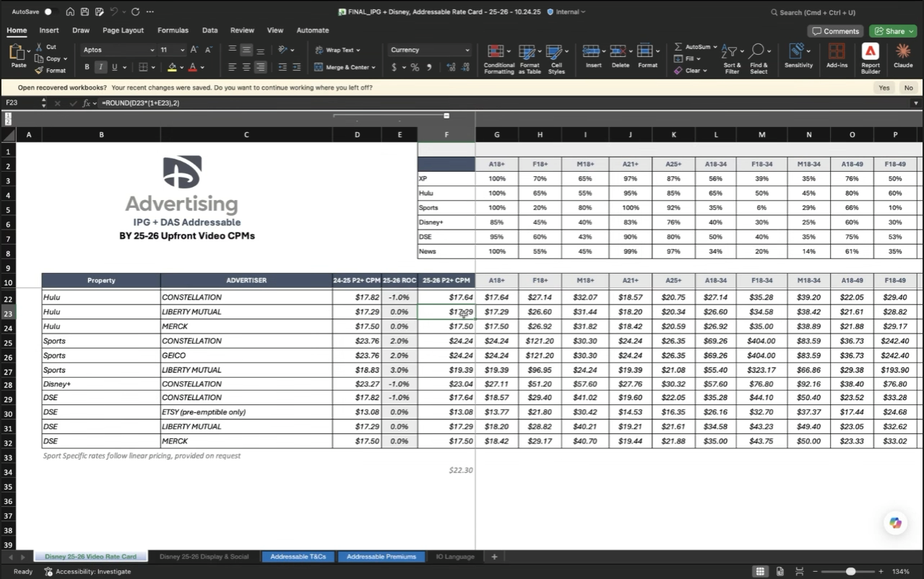Toggle Bold formatting
This screenshot has height=579, width=924.
[87, 67]
